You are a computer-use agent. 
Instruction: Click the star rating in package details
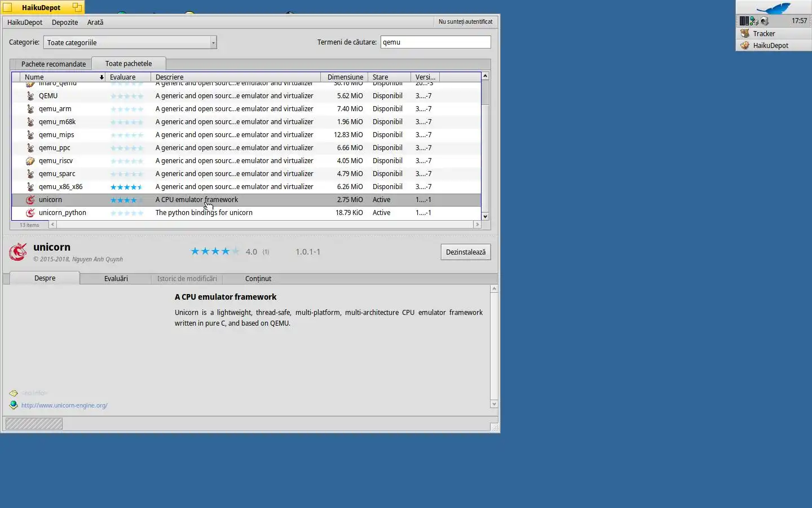click(215, 251)
